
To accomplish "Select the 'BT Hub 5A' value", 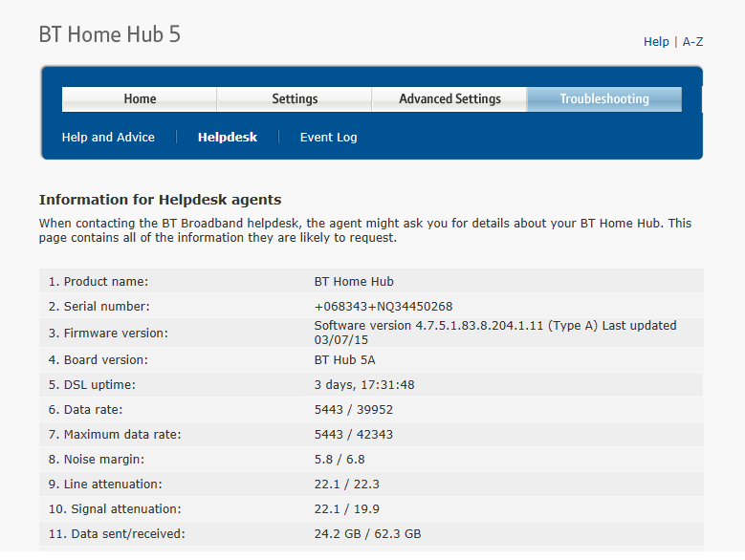I will (345, 359).
